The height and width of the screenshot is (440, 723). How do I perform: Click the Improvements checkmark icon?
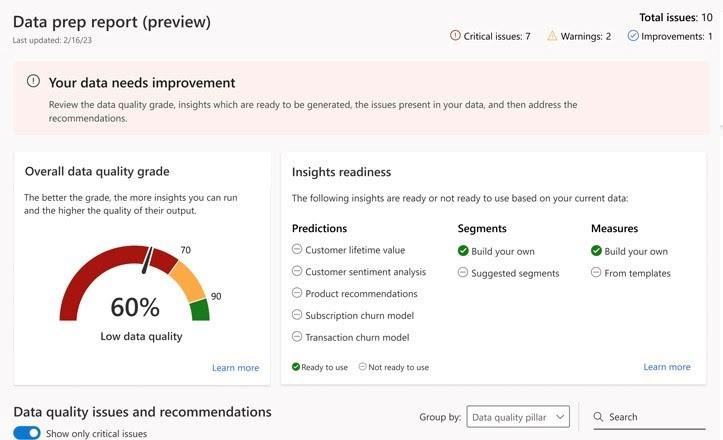633,36
